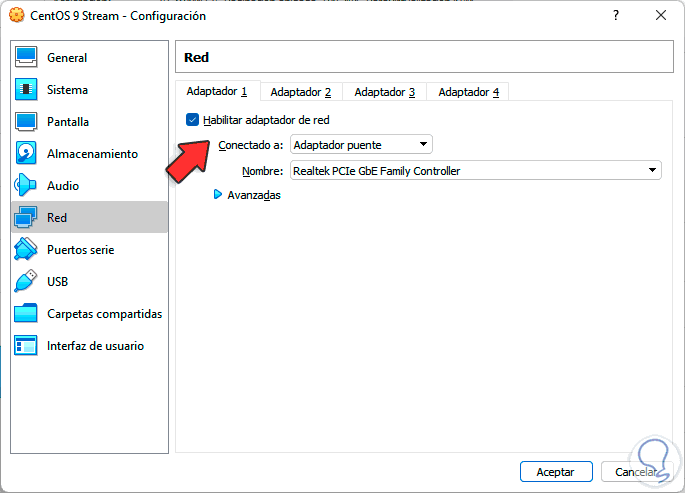Viewport: 685px width, 493px height.
Task: Open the Interfaz de usuario icon
Action: 27,346
